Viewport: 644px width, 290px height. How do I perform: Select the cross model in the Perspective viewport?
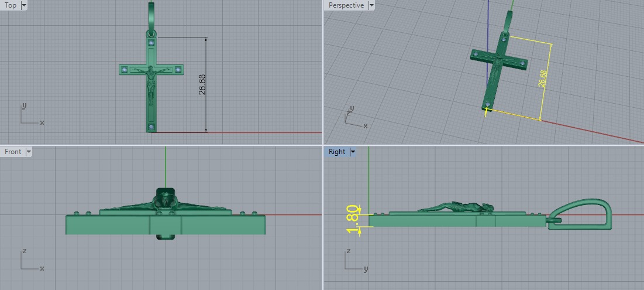click(x=498, y=72)
